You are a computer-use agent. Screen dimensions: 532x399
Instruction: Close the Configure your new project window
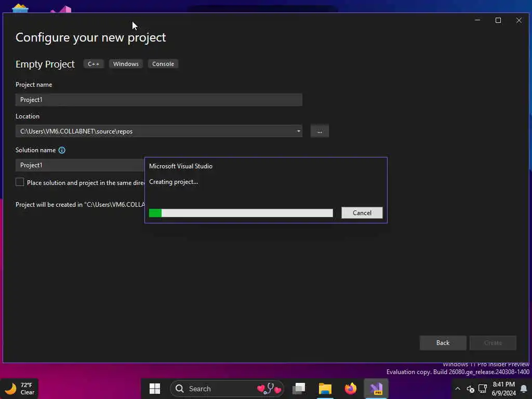tap(519, 20)
